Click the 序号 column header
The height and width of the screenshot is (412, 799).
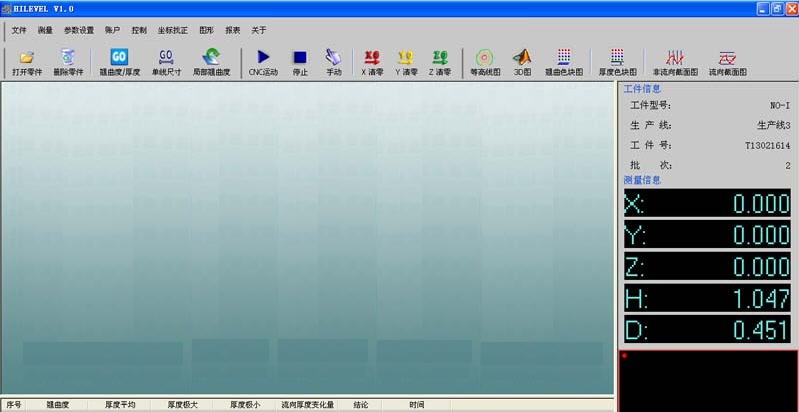point(14,405)
